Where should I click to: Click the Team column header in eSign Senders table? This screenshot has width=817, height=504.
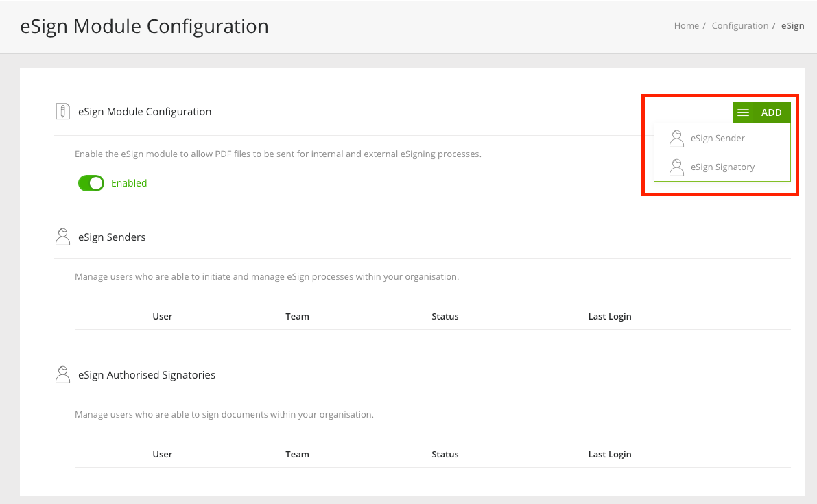point(297,317)
